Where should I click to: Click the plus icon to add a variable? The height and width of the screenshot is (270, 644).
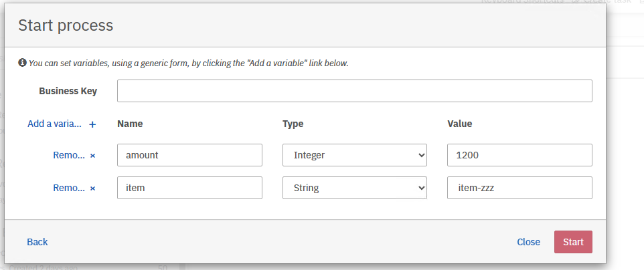click(x=92, y=124)
